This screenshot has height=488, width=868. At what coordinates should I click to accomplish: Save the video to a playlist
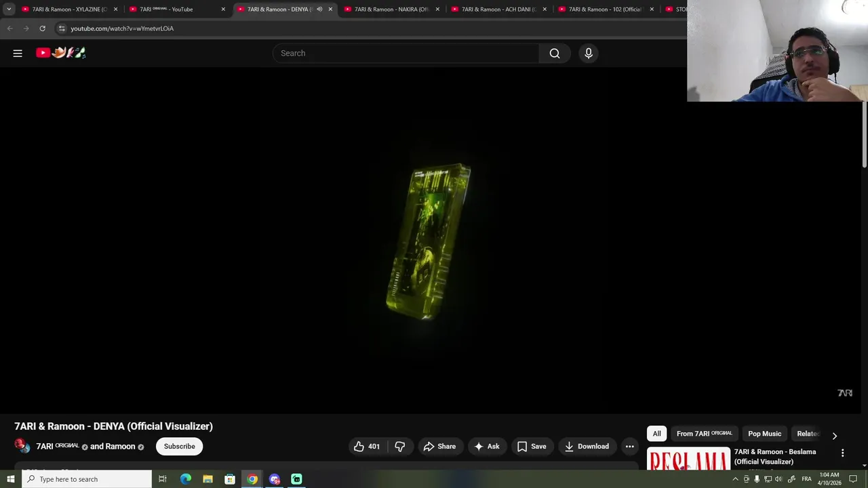pos(532,446)
